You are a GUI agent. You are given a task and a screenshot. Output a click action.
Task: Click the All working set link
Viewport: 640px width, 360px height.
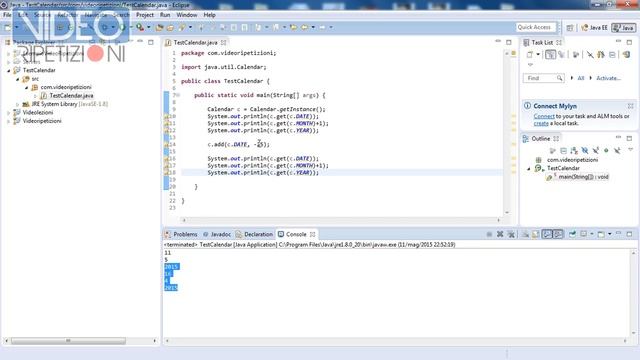pyautogui.click(x=580, y=78)
